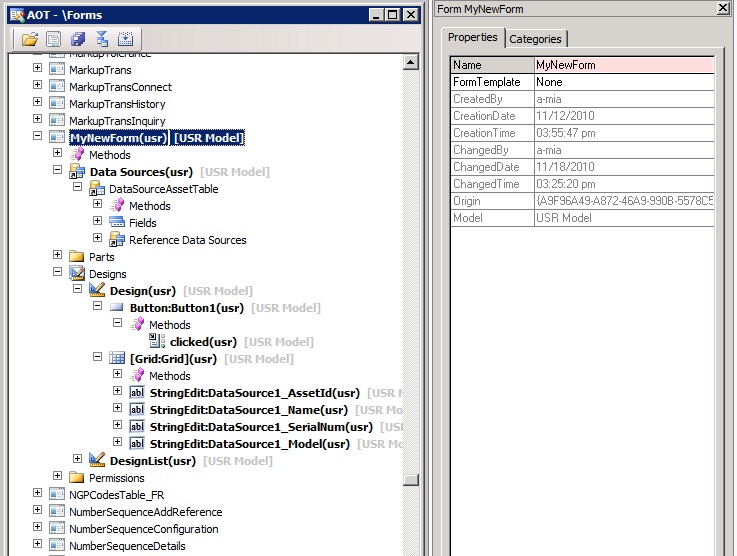Switch to the Categories tab
737x556 pixels.
click(x=535, y=39)
